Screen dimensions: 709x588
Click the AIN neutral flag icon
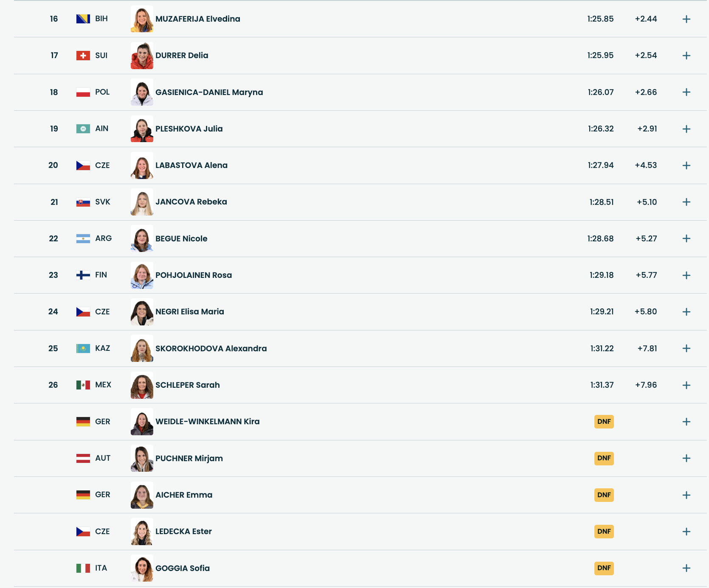(83, 129)
